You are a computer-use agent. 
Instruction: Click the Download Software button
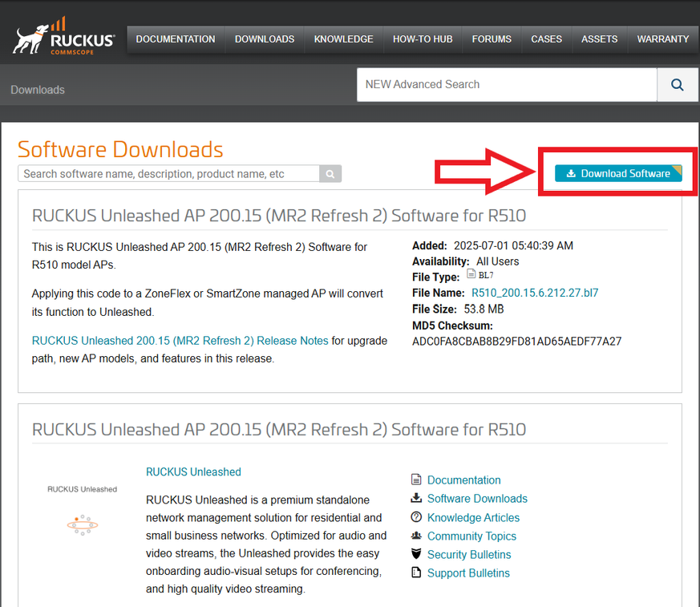pos(618,173)
